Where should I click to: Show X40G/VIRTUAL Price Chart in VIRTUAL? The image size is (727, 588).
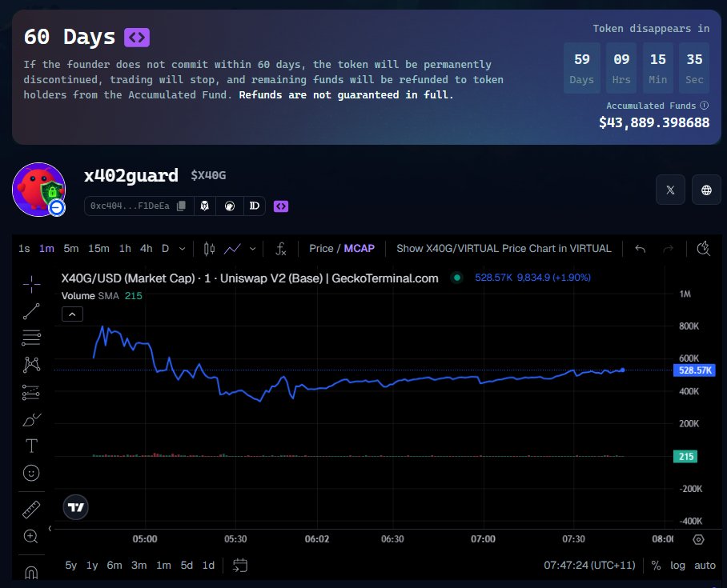coord(504,249)
